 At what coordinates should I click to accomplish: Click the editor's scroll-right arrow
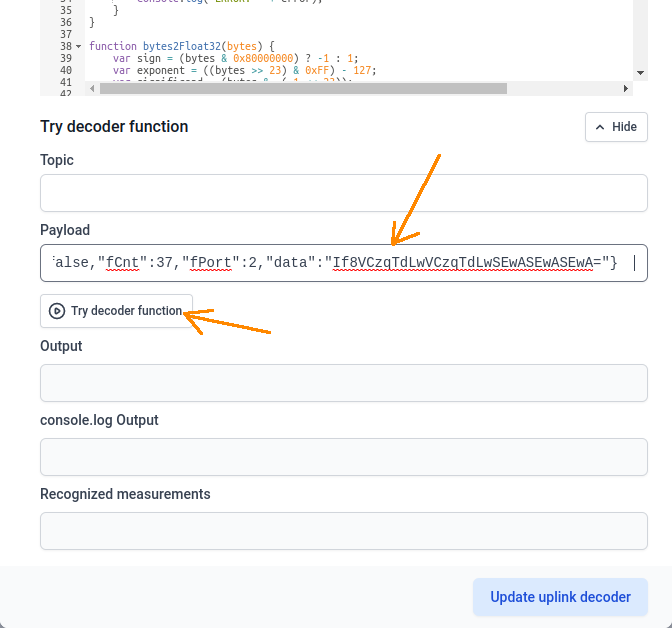[x=627, y=88]
